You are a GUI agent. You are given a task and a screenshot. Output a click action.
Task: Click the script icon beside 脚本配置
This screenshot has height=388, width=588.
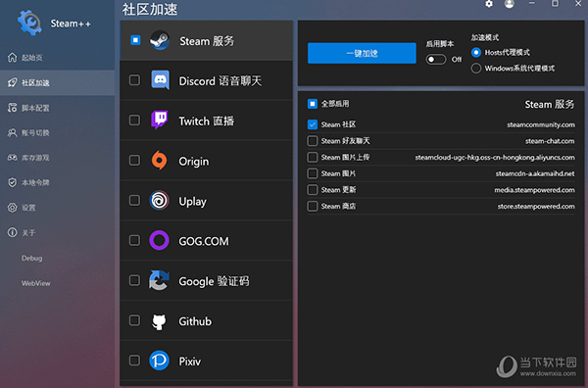click(x=13, y=108)
